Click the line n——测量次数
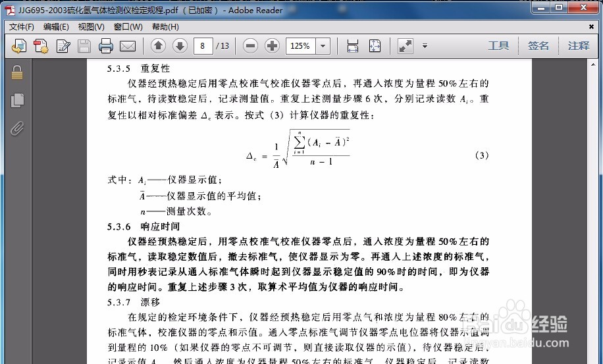The height and width of the screenshot is (364, 603). coord(176,211)
